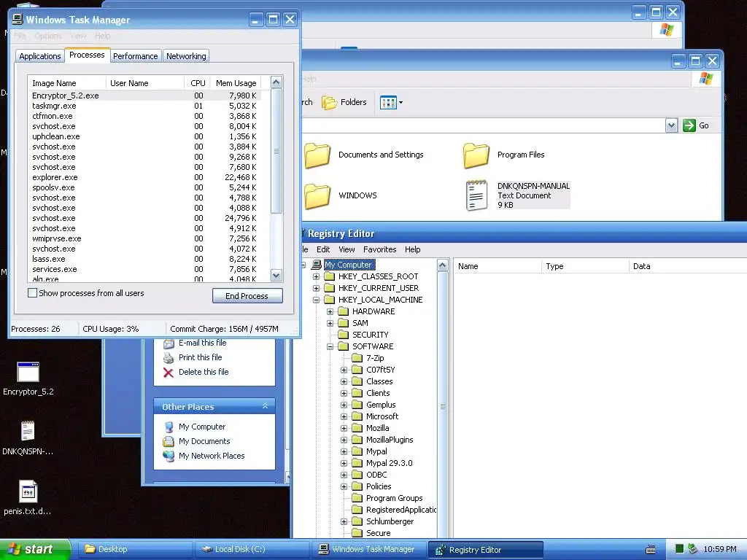Open My Network Places link
This screenshot has height=560, width=747.
[204, 456]
